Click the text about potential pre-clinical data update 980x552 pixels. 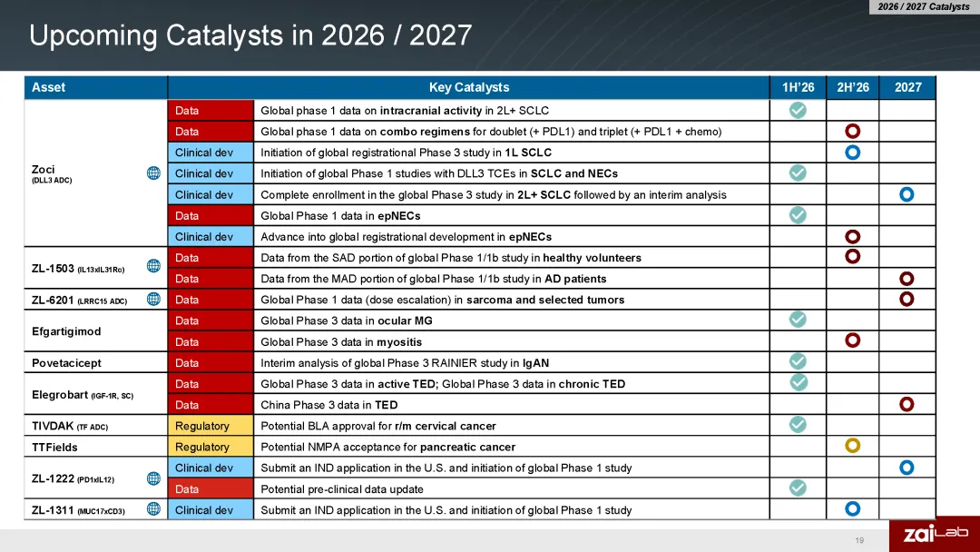pos(342,488)
